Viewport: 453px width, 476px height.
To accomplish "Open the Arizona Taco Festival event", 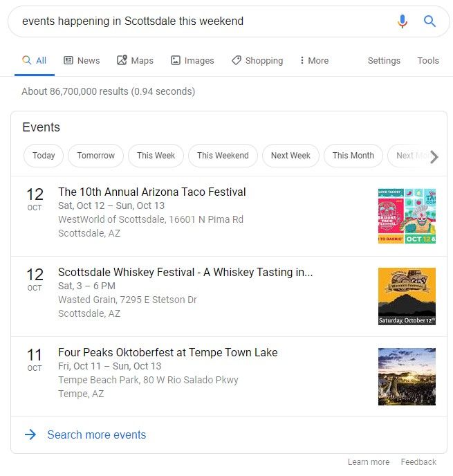I will click(152, 192).
